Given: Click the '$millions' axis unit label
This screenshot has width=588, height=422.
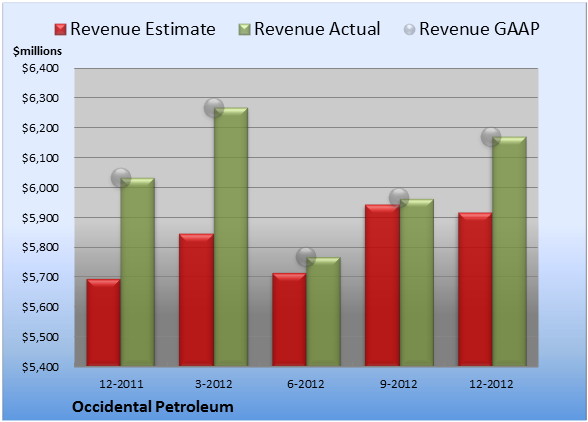Looking at the screenshot, I should pyautogui.click(x=37, y=51).
